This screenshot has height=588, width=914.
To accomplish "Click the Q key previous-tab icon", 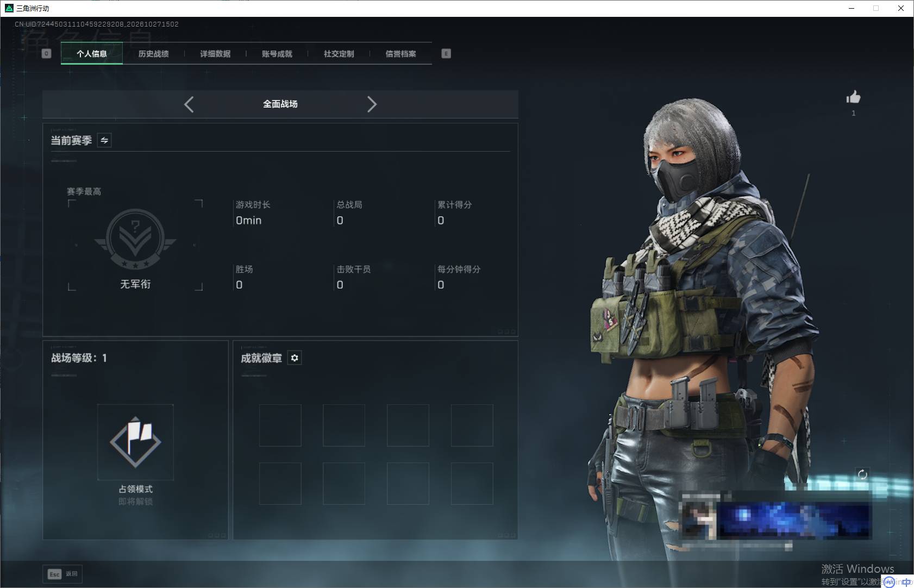I will click(x=46, y=54).
